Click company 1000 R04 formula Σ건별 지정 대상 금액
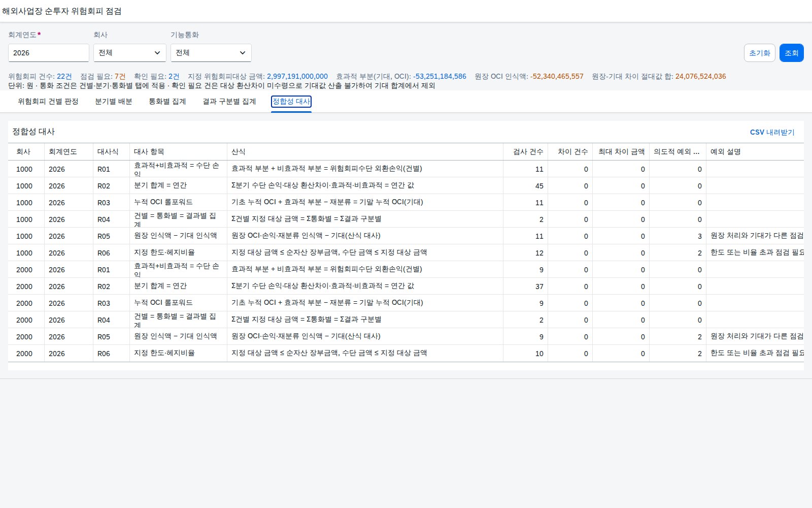This screenshot has width=812, height=508. pos(307,219)
